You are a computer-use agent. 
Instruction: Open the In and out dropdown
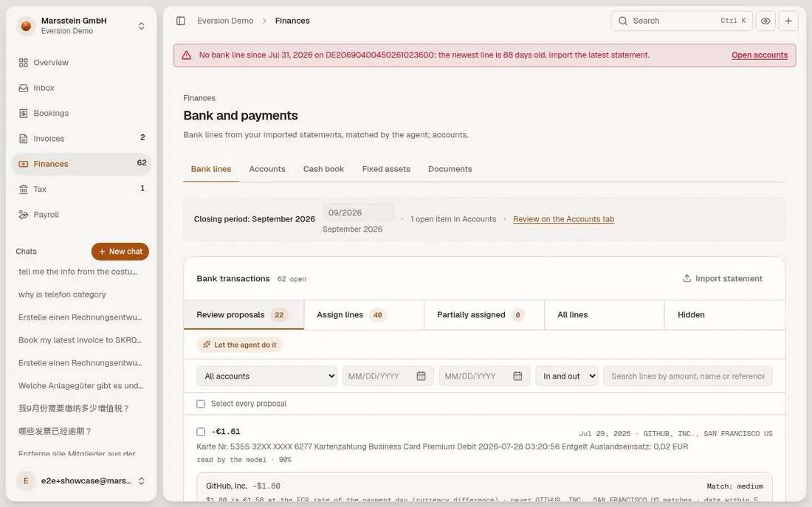pyautogui.click(x=567, y=376)
